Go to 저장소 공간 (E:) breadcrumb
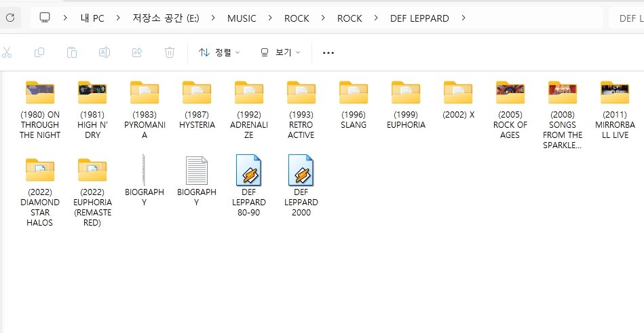 166,18
